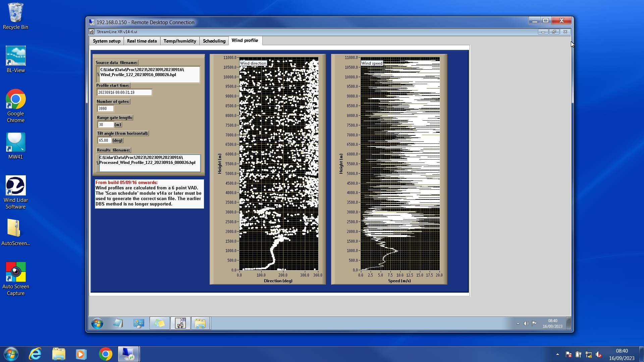Expand hidden icons arrow in host tray
Screen dimensions: 644x362
pyautogui.click(x=557, y=354)
